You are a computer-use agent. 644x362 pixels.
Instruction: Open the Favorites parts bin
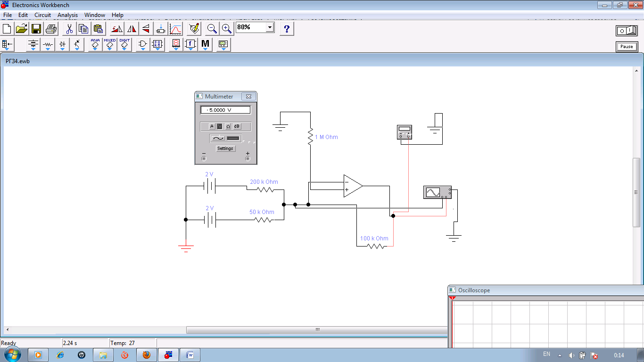pyautogui.click(x=8, y=45)
